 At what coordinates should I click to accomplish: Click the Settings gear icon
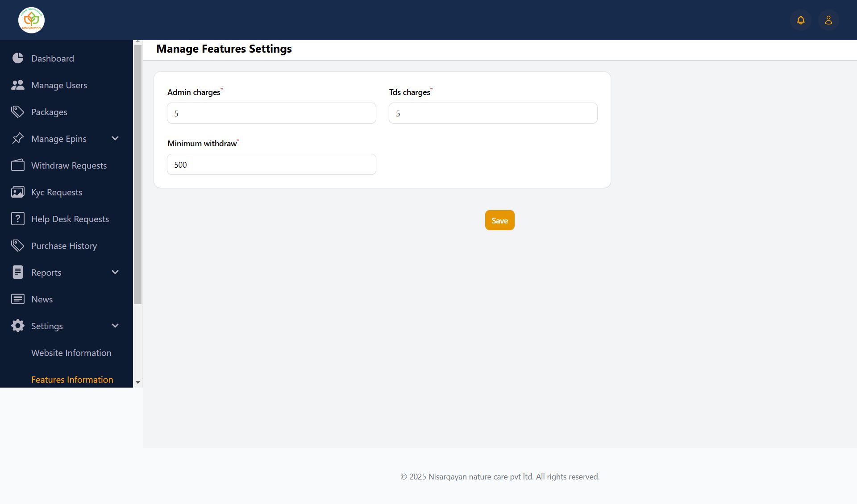click(x=18, y=326)
